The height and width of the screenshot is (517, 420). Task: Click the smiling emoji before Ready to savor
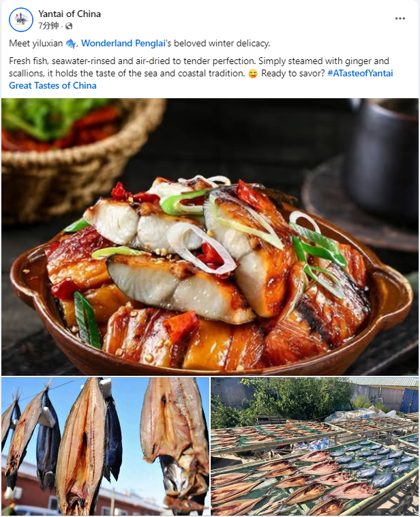[253, 74]
